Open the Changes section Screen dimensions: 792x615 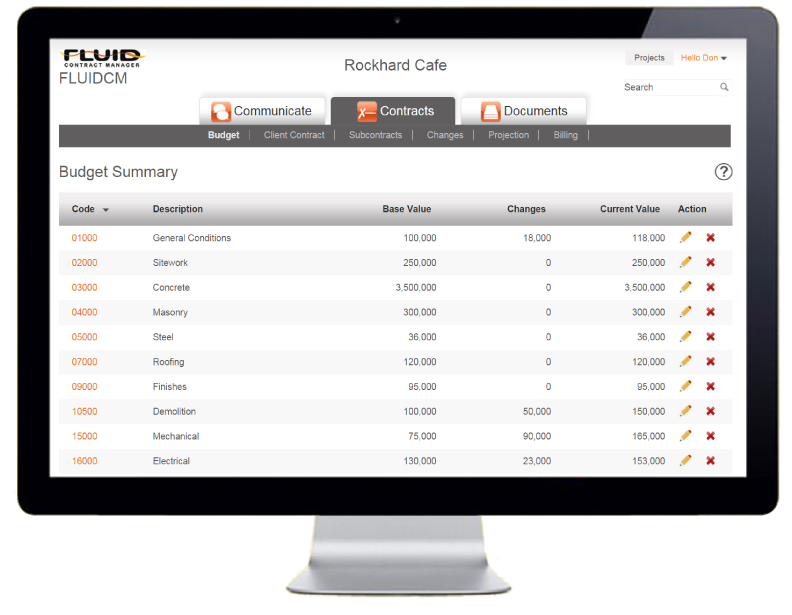[x=444, y=135]
